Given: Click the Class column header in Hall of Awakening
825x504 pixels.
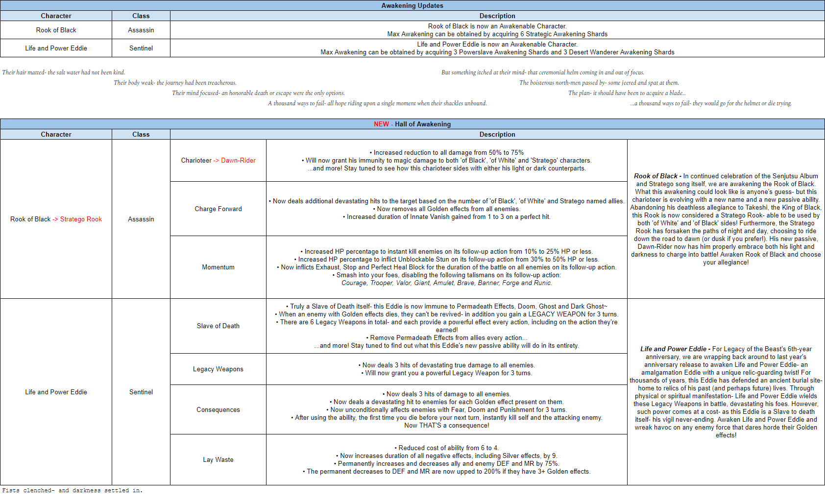Looking at the screenshot, I should point(141,134).
